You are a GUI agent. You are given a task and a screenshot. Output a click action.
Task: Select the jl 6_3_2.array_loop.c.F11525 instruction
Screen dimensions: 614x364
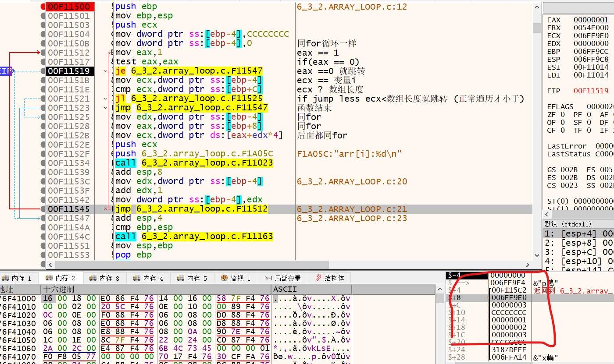189,99
